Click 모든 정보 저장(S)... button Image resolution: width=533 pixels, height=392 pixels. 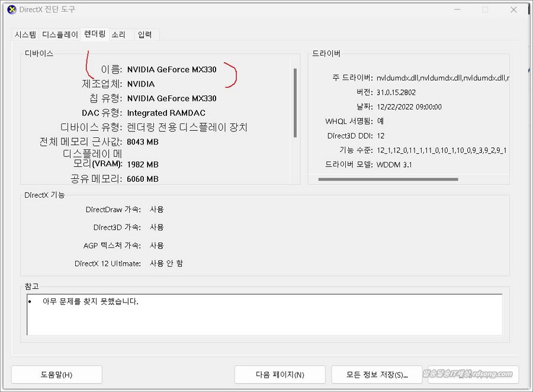click(x=377, y=375)
